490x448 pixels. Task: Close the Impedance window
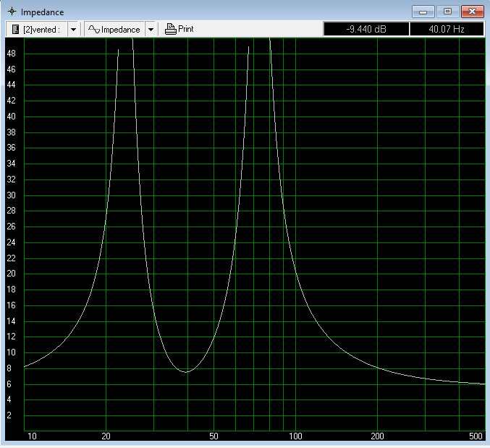(x=472, y=12)
